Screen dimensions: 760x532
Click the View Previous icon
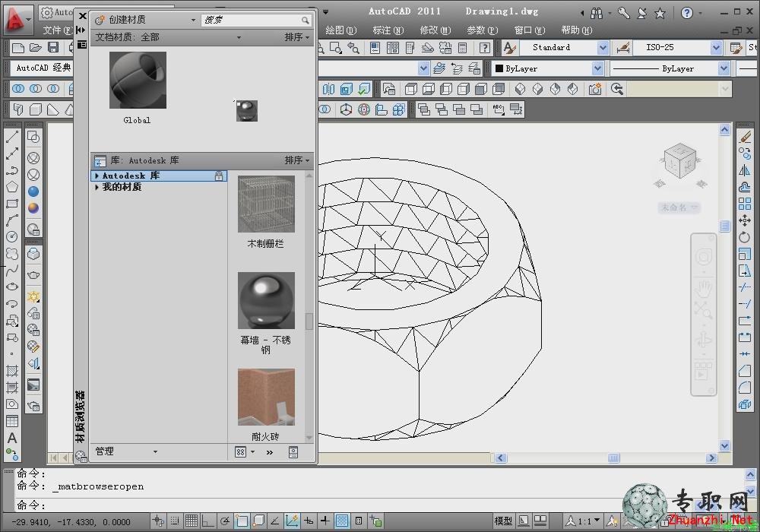click(616, 89)
